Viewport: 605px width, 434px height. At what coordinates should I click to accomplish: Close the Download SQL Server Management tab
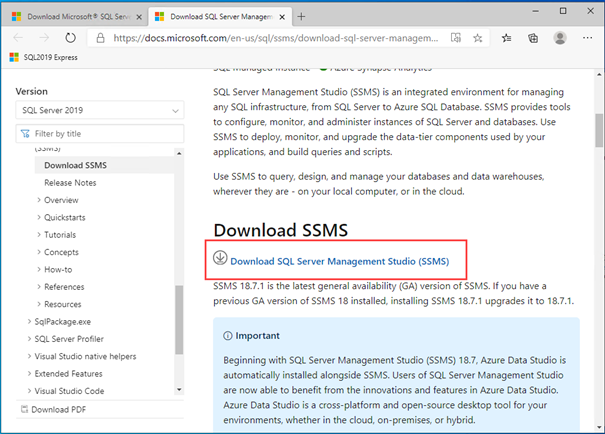(x=282, y=17)
